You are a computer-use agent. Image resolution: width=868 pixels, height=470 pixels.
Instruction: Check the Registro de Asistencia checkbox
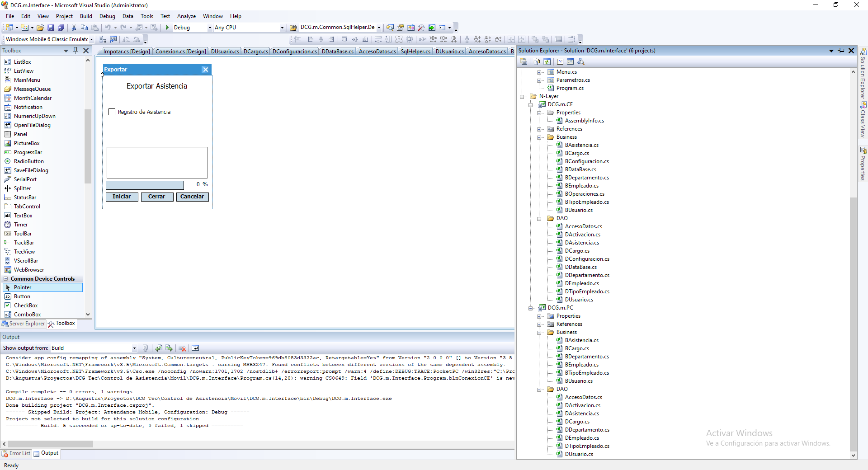pos(112,112)
